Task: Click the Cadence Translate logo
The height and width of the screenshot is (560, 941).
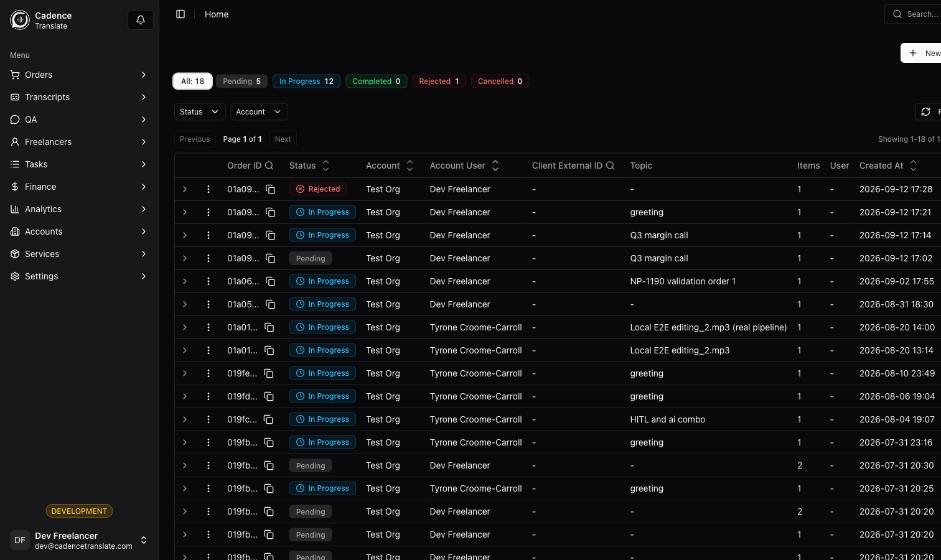Action: 20,20
